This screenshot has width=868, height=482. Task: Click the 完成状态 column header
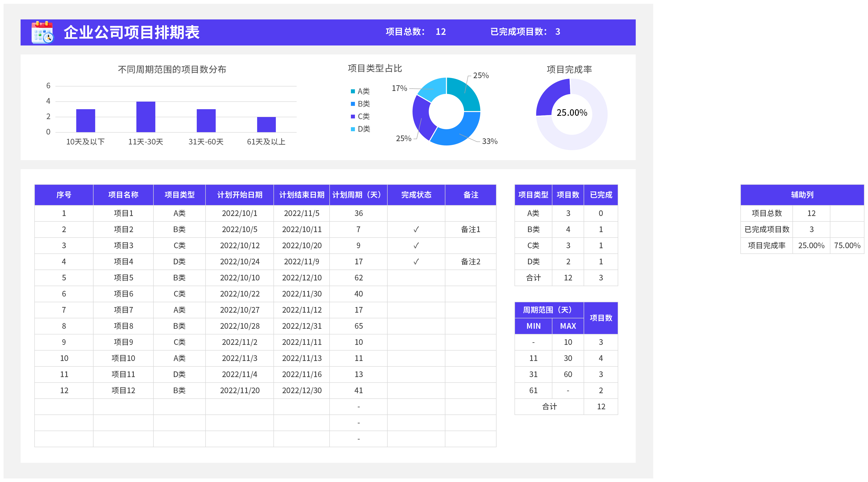pyautogui.click(x=416, y=195)
